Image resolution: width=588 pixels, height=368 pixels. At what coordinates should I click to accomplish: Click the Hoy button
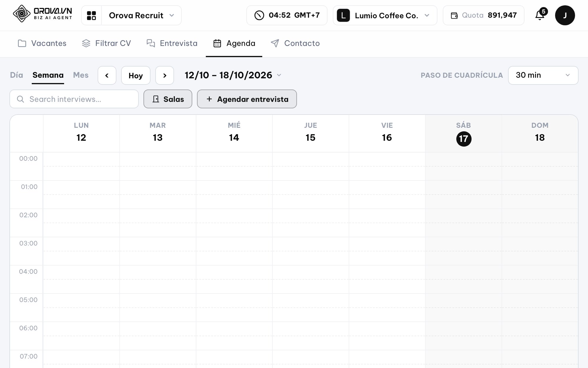coord(136,75)
